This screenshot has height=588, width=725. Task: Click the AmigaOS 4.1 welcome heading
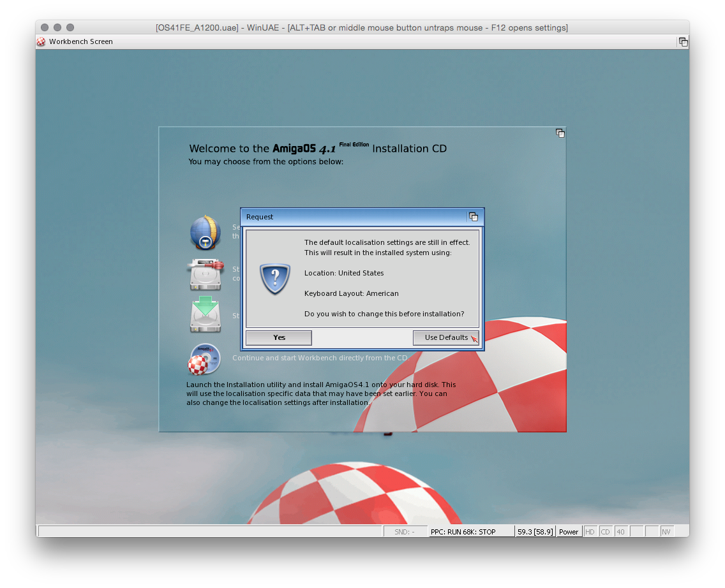pyautogui.click(x=318, y=148)
